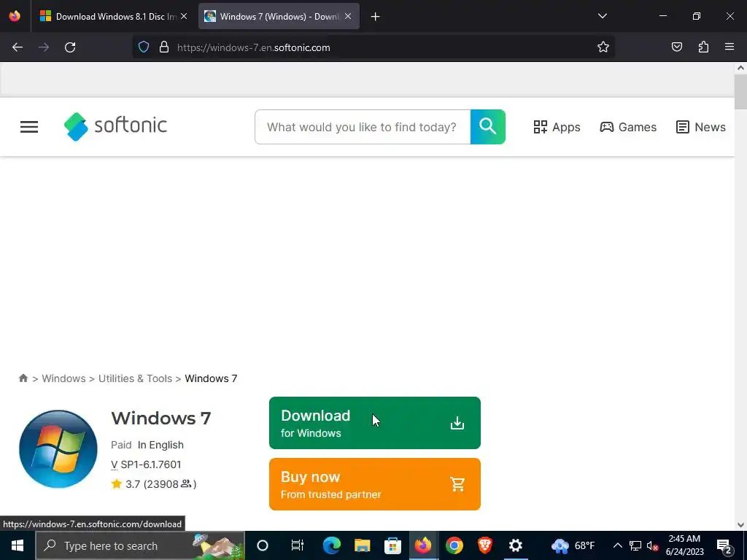Select the Windows 7 (Windows) tab
Viewport: 747px width, 560px height.
[279, 17]
